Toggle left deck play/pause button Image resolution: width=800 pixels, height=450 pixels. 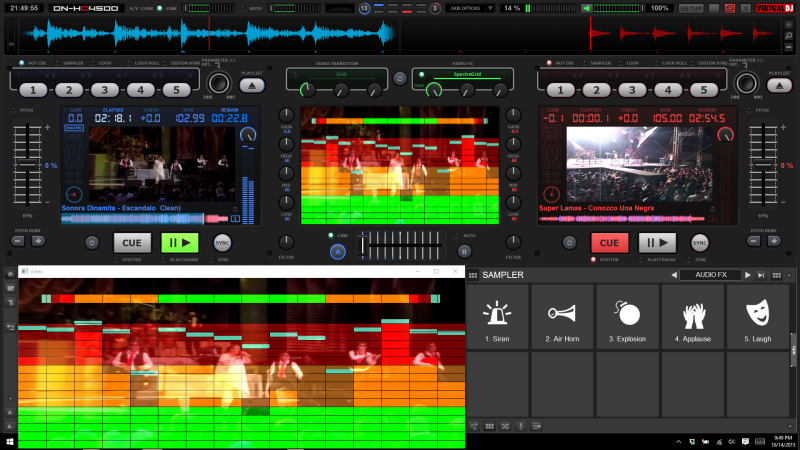pos(180,243)
